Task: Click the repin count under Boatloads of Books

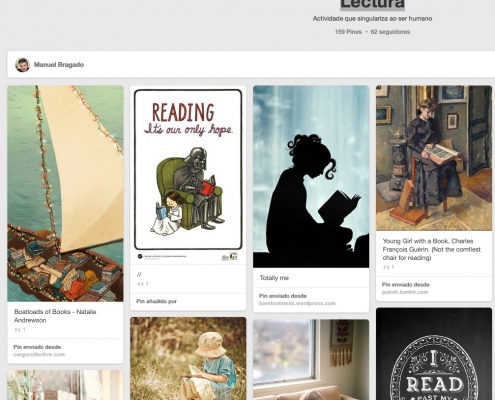Action: (x=20, y=330)
